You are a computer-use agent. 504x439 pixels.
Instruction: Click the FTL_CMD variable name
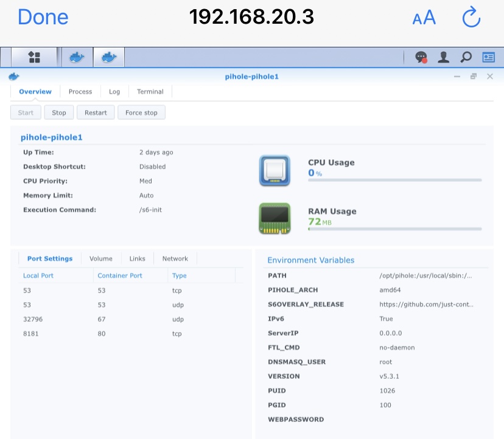click(x=284, y=347)
